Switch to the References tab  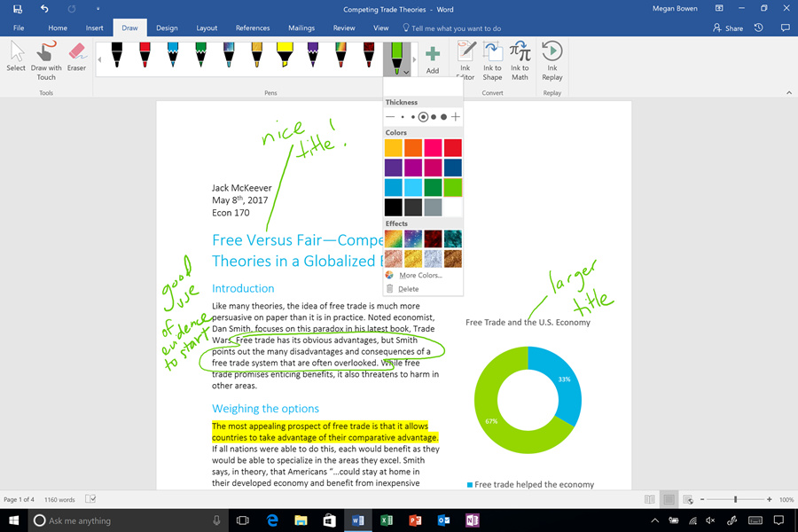tap(253, 28)
